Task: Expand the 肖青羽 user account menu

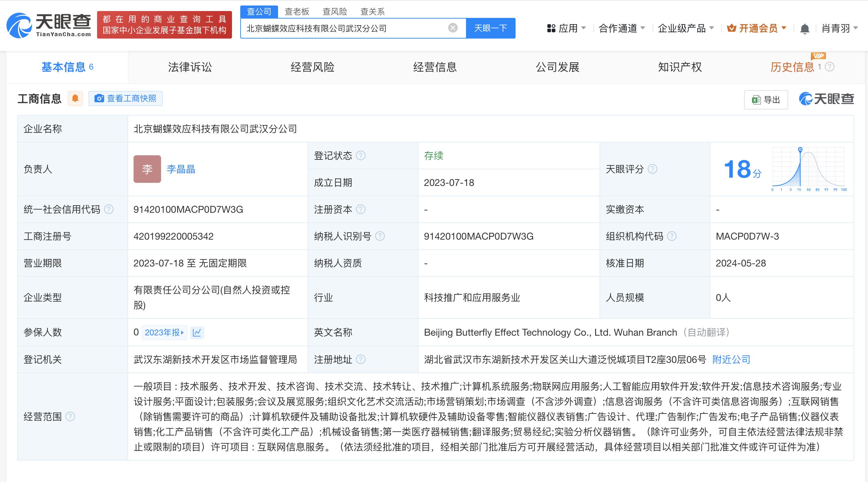Action: click(x=840, y=28)
